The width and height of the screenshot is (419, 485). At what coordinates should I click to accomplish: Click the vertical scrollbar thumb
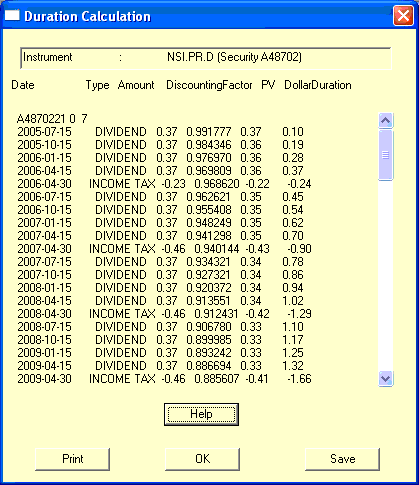[386, 155]
